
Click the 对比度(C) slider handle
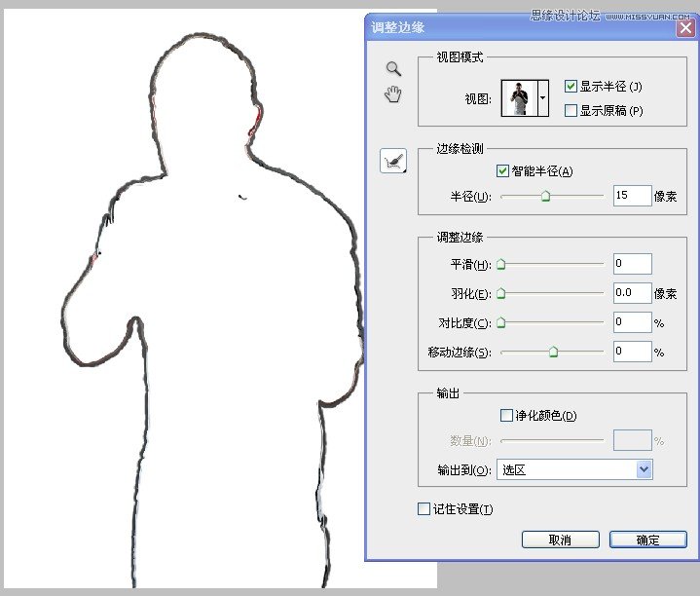500,322
